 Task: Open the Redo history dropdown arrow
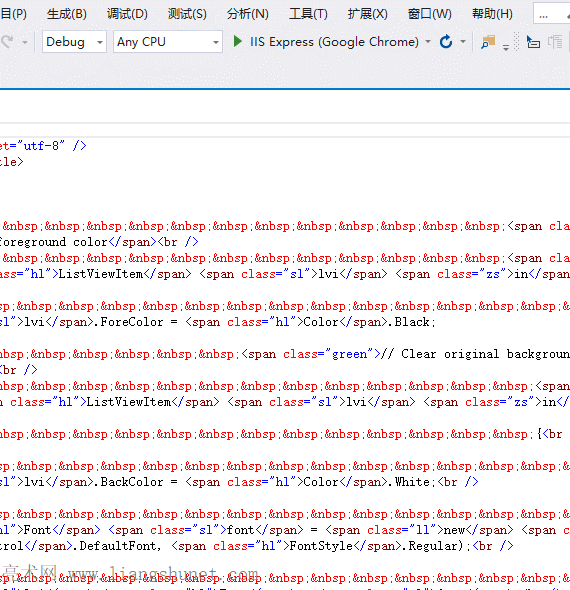pyautogui.click(x=25, y=42)
